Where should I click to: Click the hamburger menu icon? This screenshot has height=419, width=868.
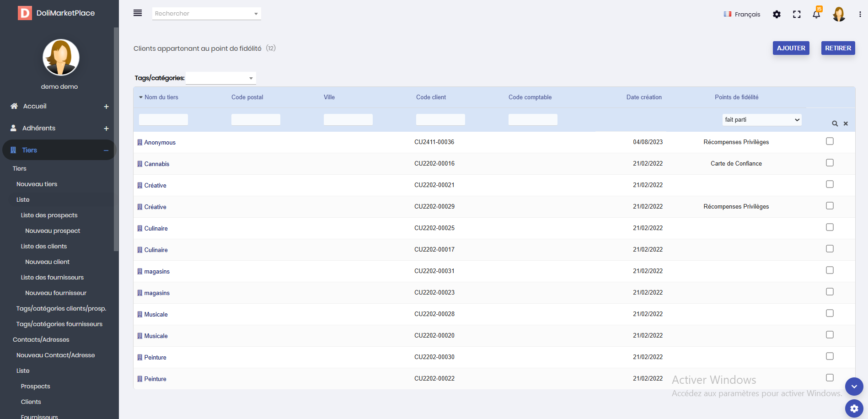point(137,13)
